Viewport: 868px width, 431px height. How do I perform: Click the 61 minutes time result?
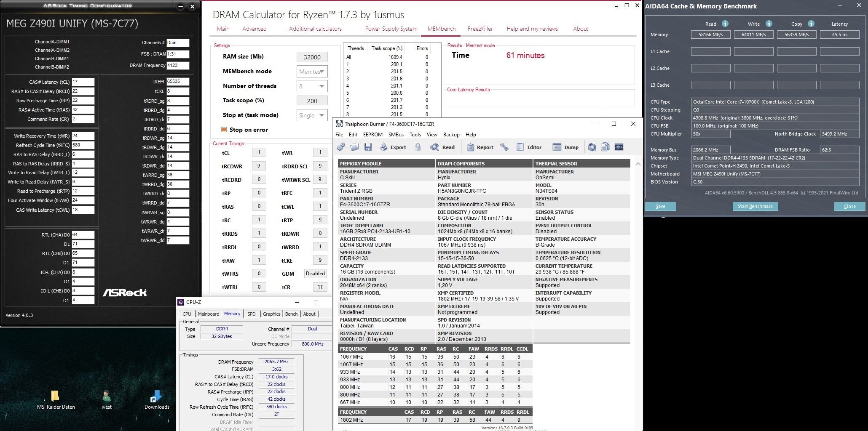(x=525, y=56)
